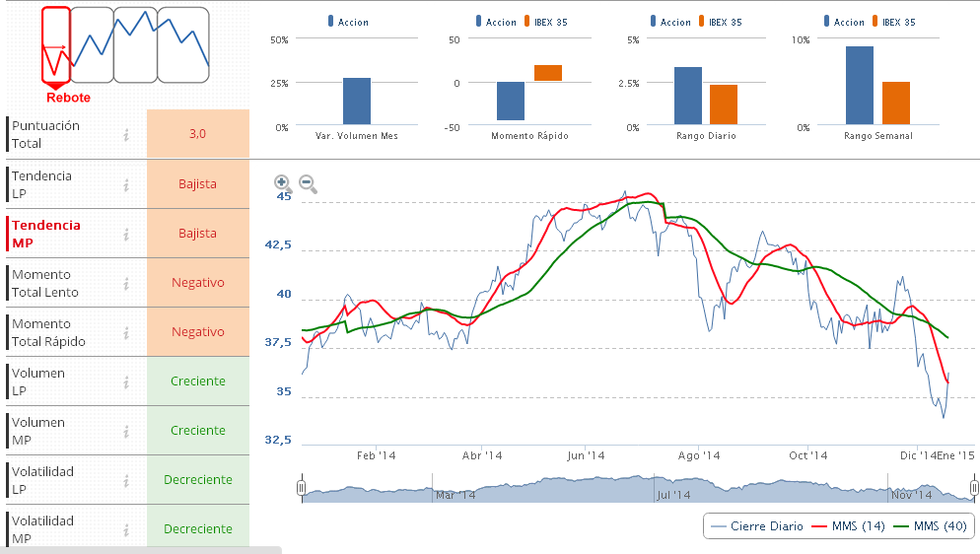Screen dimensions: 980x554
Task: Open info icon for Volatilidad LP
Action: click(126, 480)
